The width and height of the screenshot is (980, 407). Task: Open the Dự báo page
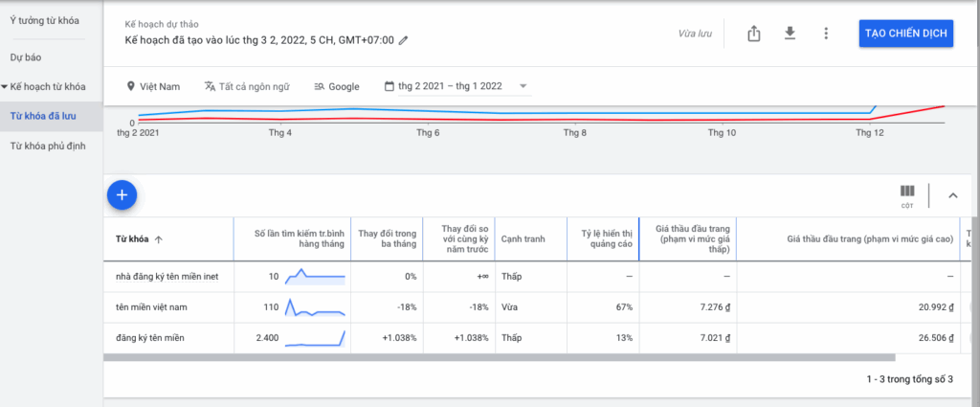click(26, 57)
